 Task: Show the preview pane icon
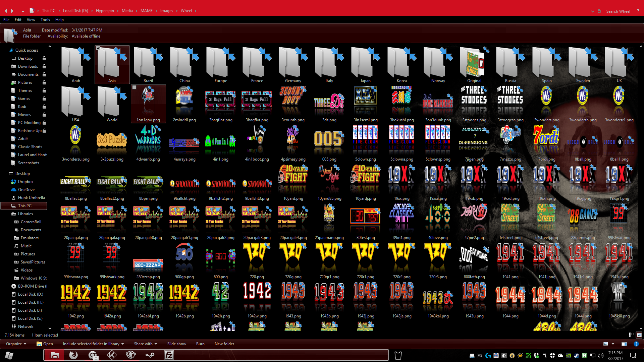pos(624,344)
